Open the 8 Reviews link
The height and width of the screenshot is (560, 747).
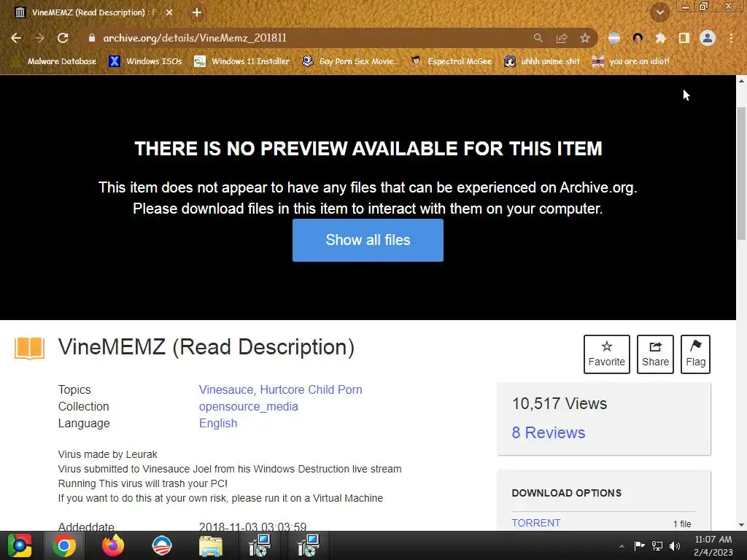549,432
